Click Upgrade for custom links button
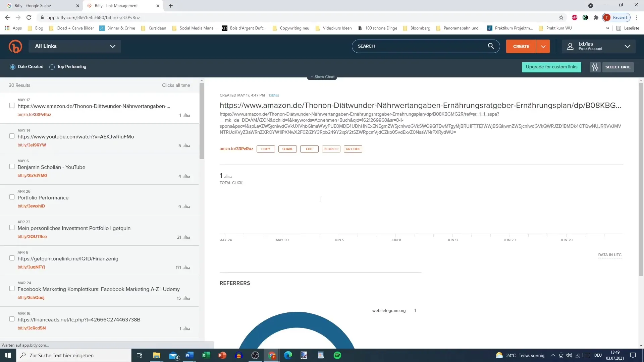Screen dimensions: 644x362 point(551,67)
